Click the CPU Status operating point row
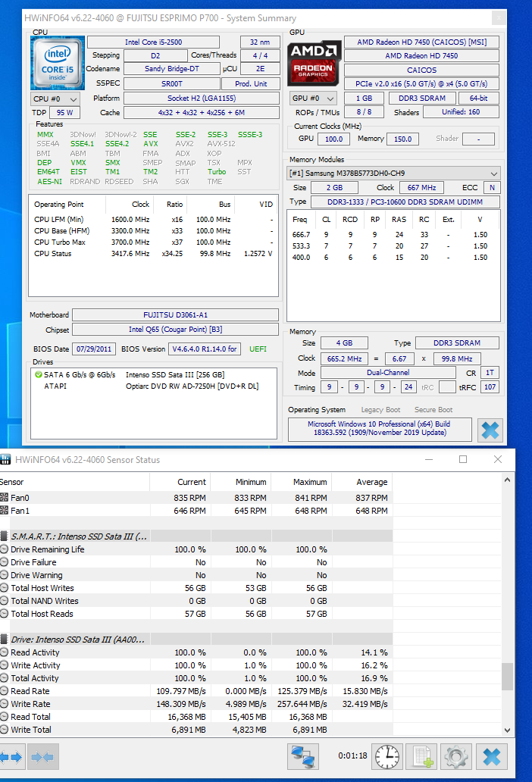This screenshot has height=782, width=532. tap(154, 253)
